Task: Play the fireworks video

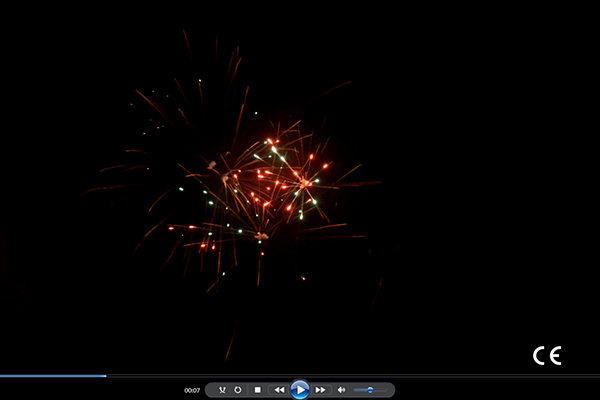Action: click(300, 390)
